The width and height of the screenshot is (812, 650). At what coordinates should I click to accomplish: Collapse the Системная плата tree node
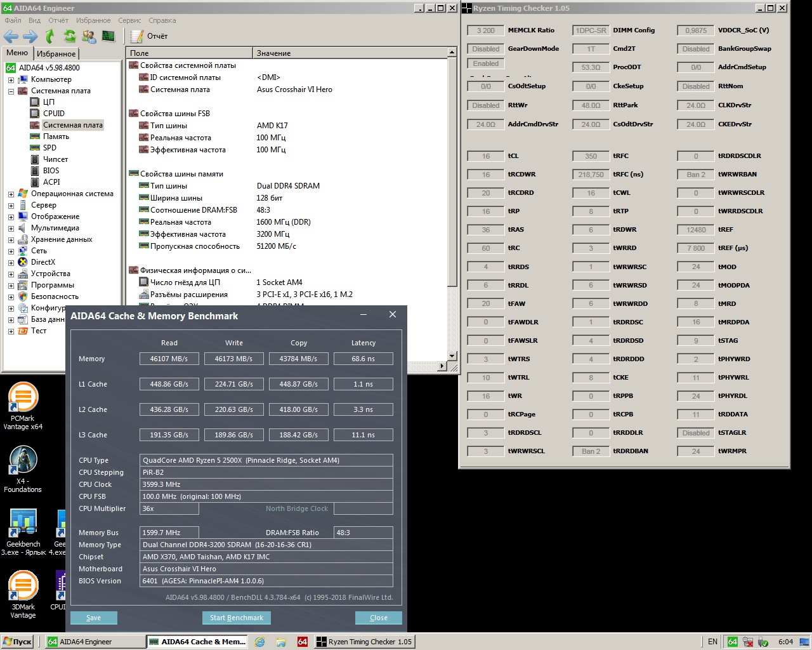11,91
